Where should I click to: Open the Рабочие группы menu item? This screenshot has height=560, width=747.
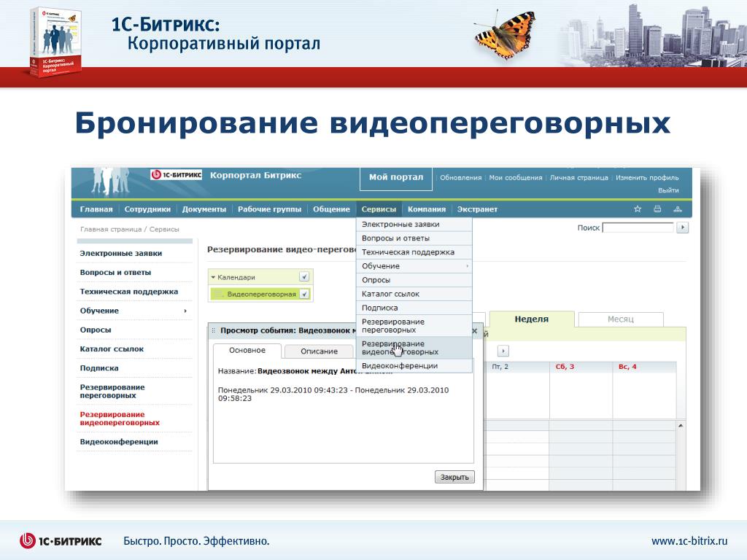coord(270,209)
